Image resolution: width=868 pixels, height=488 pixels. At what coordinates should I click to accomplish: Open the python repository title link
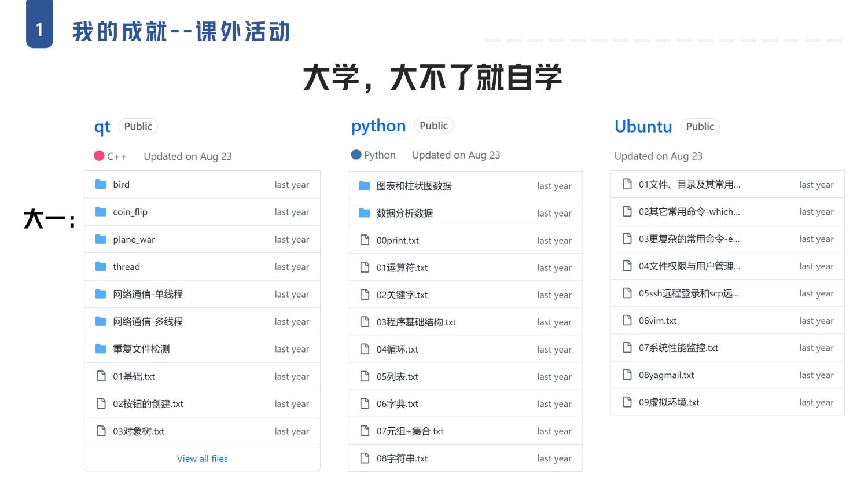point(378,126)
